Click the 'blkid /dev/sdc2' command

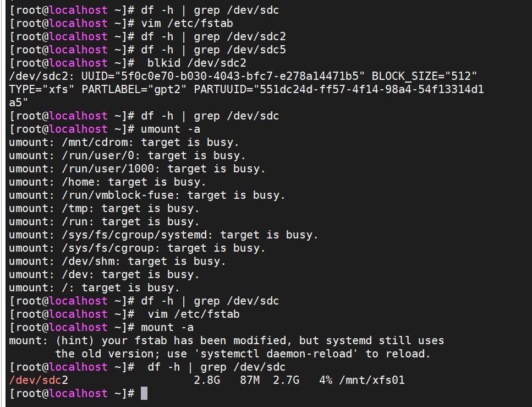(x=197, y=63)
